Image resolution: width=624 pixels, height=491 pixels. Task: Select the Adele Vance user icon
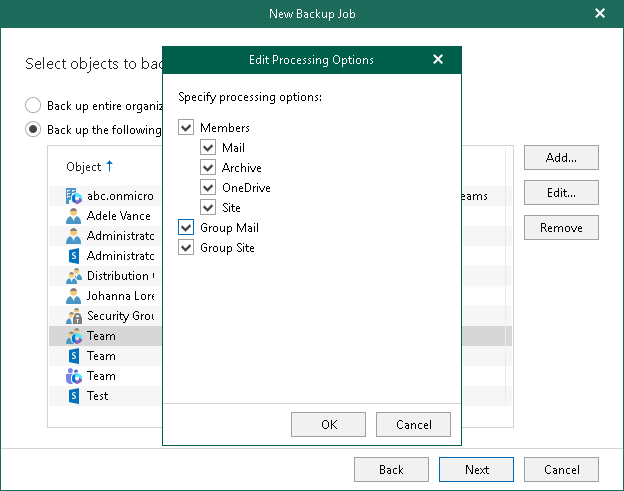(73, 216)
